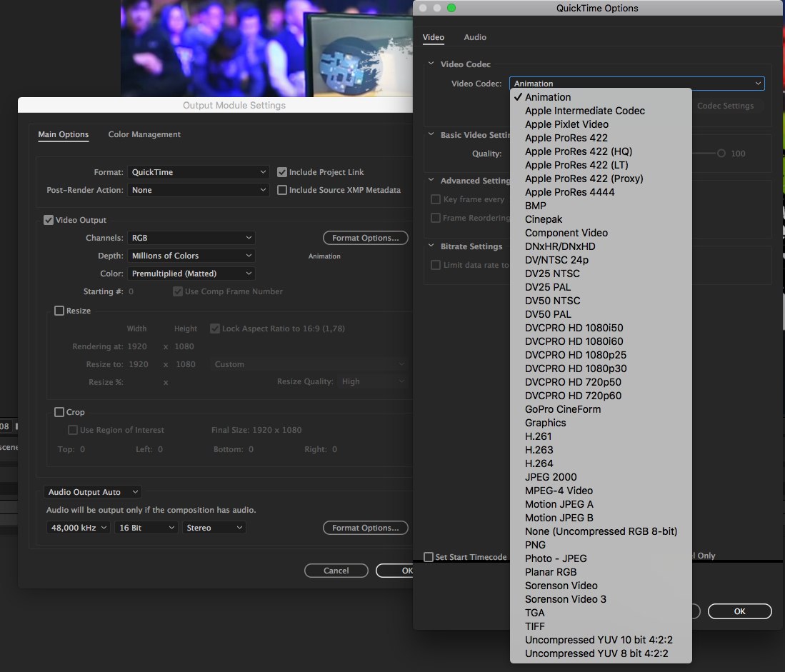This screenshot has height=672, width=785.
Task: Choose DVCPRO HD 1080p25
Action: pos(575,355)
